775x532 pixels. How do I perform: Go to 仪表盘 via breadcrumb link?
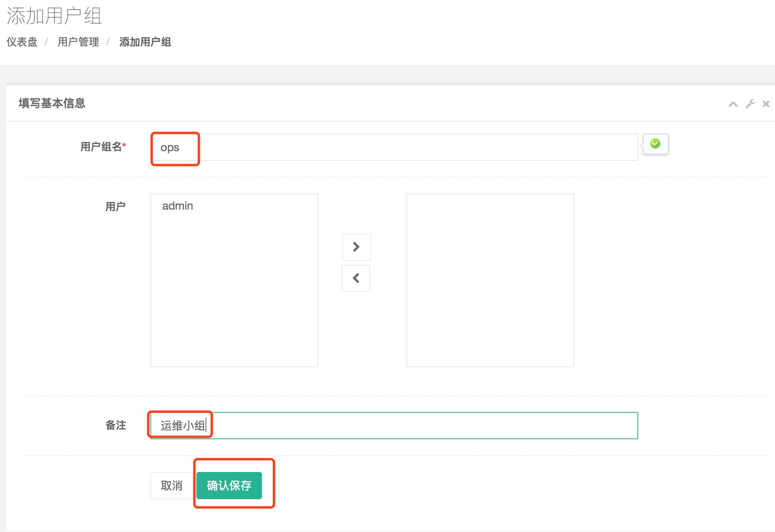click(22, 42)
